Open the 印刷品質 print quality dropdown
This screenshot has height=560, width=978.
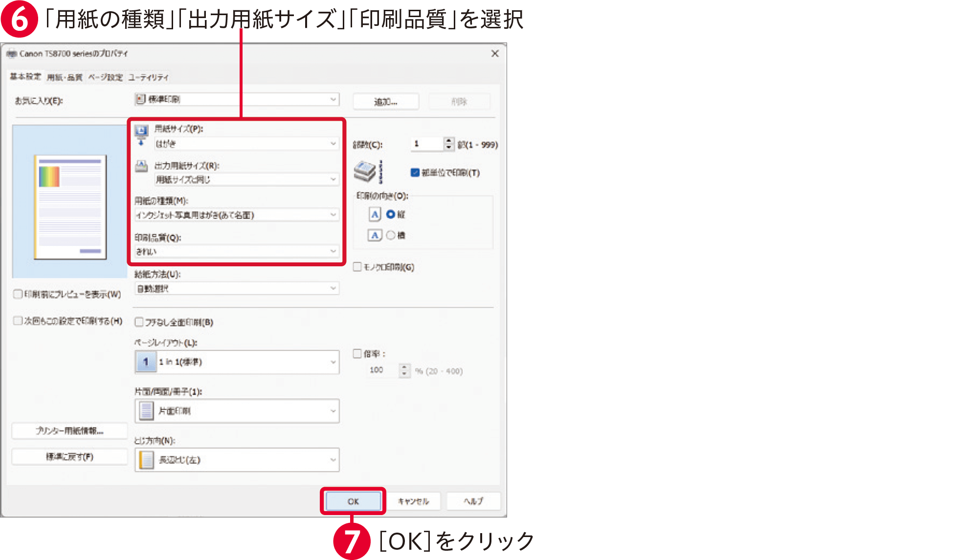click(x=237, y=251)
